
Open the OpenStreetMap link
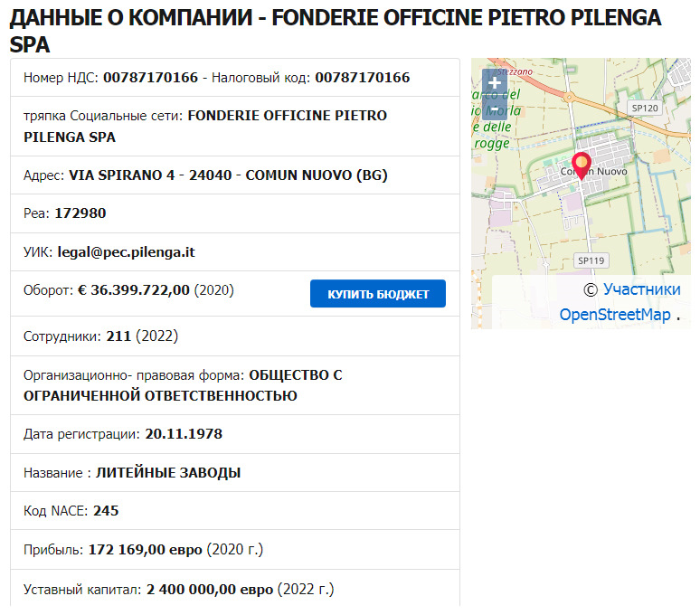(x=615, y=314)
